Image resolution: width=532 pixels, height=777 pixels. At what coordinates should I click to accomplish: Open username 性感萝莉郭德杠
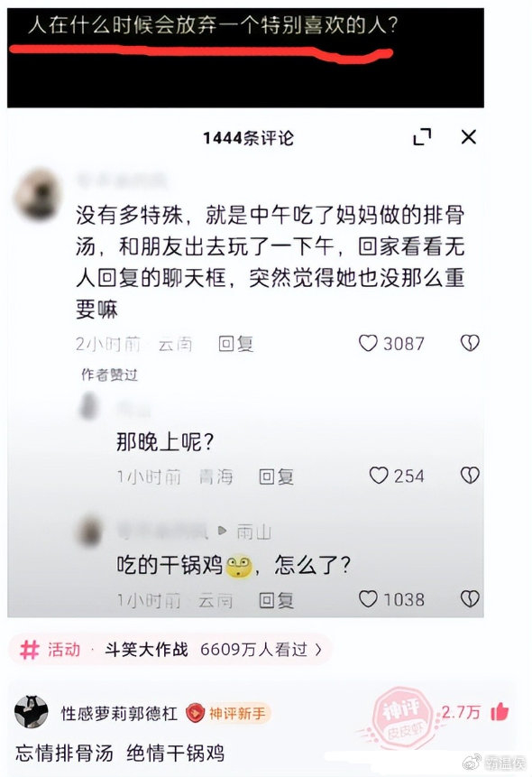click(x=119, y=713)
